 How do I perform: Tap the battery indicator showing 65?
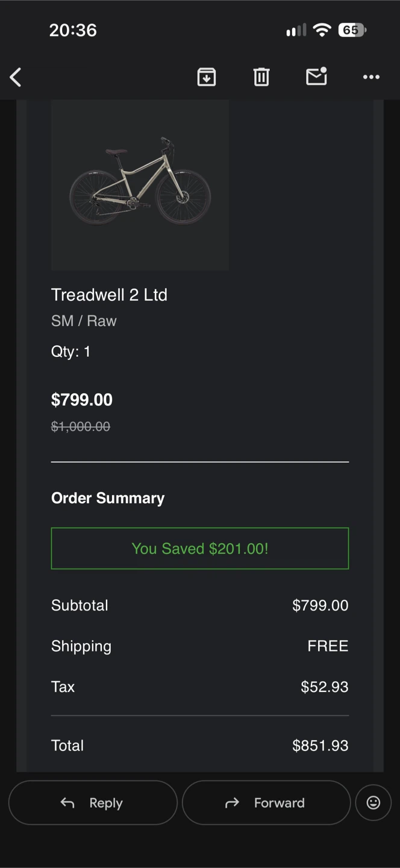(352, 30)
